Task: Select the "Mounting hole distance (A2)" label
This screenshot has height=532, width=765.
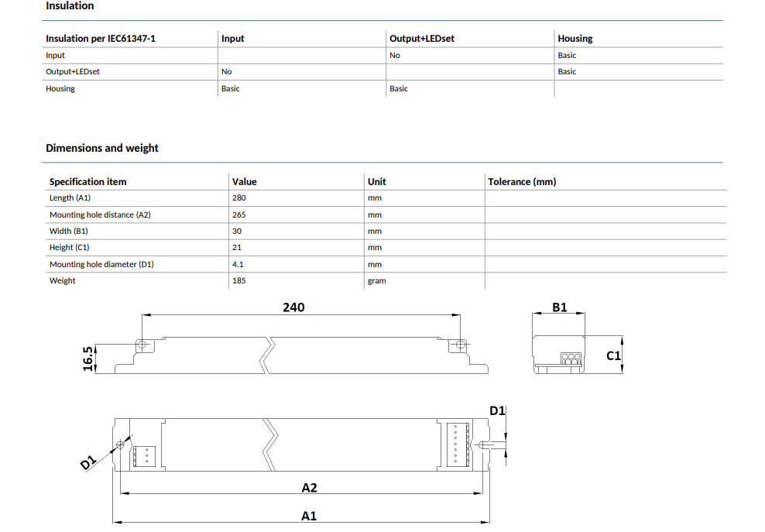Action: 100,215
